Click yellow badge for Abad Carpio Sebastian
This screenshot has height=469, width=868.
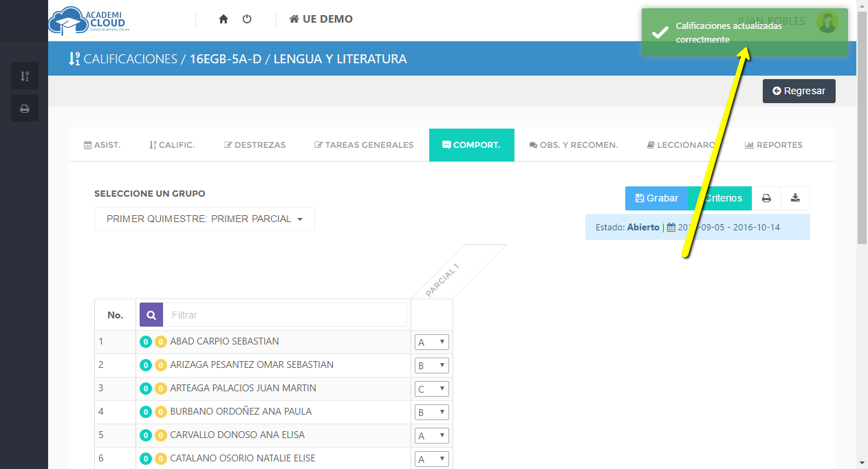pos(160,342)
